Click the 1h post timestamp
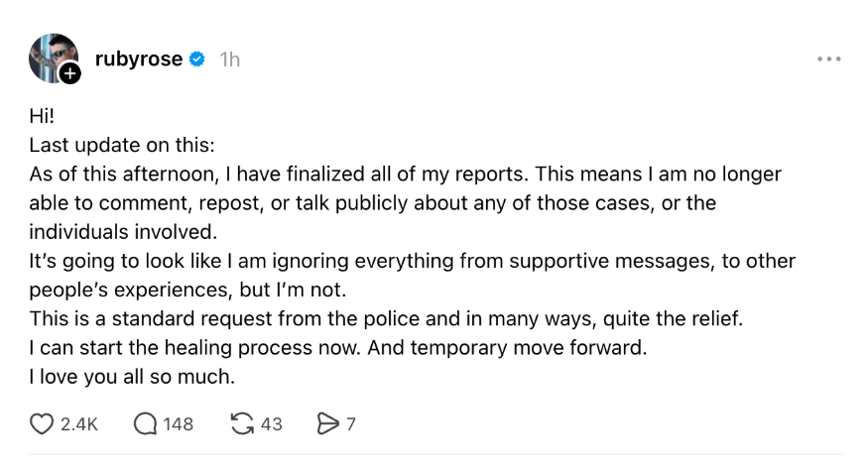This screenshot has width=868, height=471. (x=229, y=59)
